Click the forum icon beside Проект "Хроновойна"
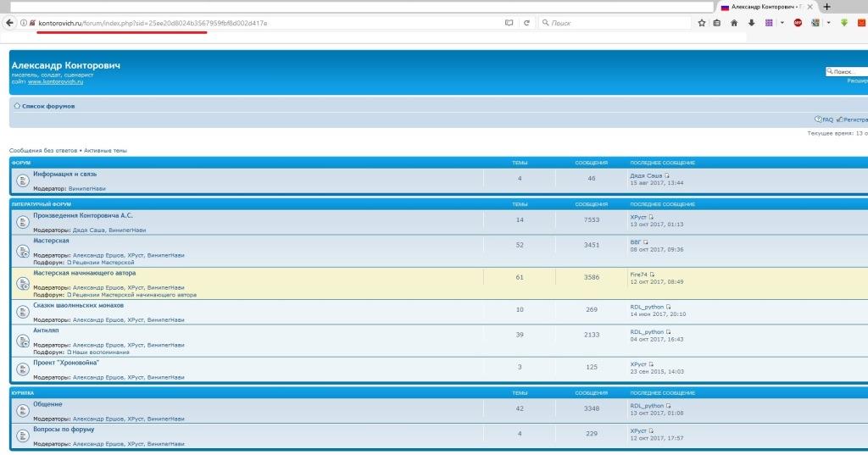This screenshot has width=868, height=455. pyautogui.click(x=23, y=369)
